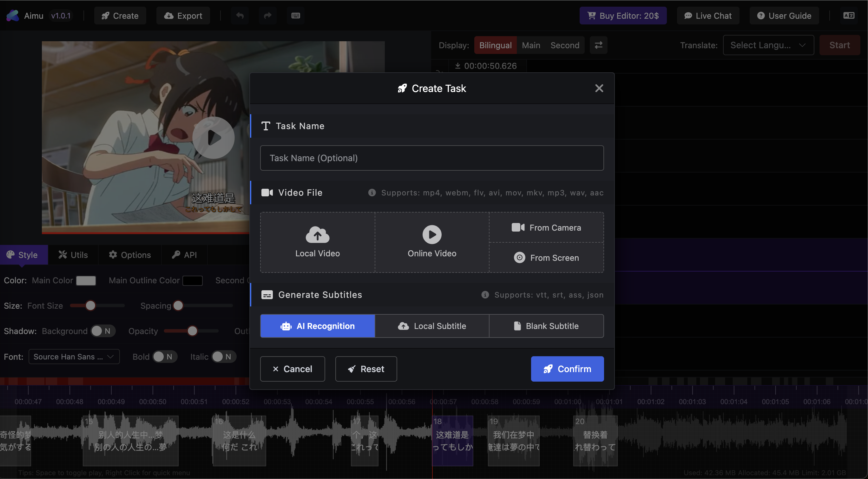
Task: Open the keyboard shortcuts icon
Action: [x=295, y=16]
